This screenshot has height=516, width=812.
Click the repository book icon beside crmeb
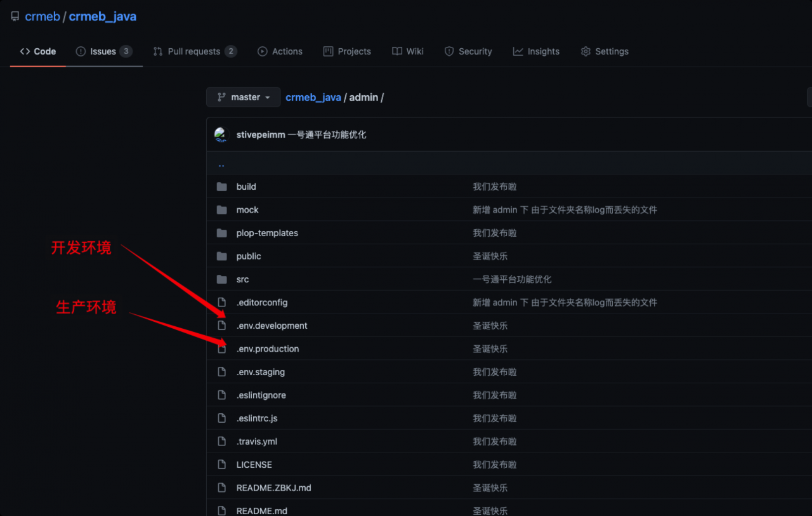coord(15,17)
